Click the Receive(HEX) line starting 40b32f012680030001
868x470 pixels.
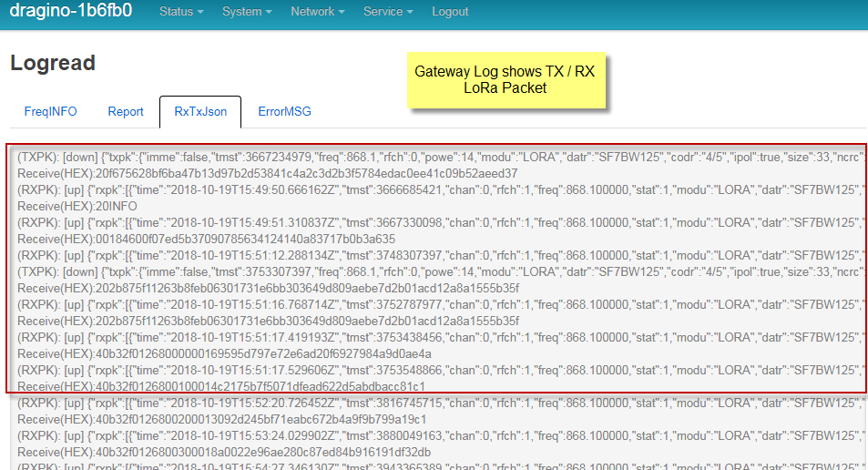click(x=224, y=453)
